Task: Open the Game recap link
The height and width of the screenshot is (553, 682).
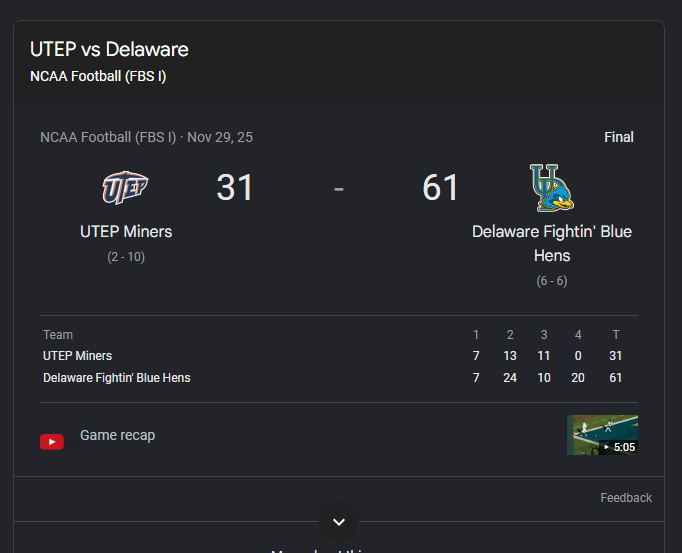Action: 117,435
